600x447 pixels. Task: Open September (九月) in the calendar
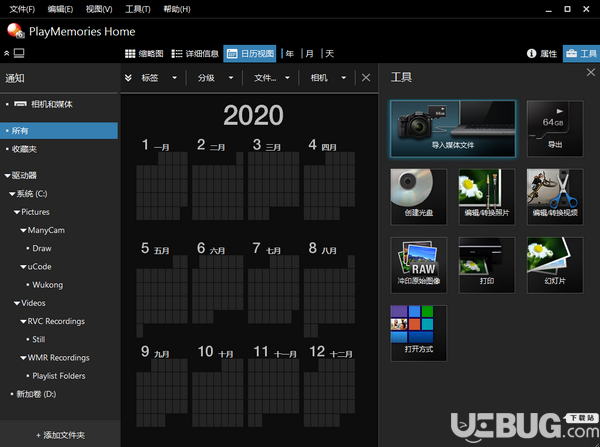161,386
